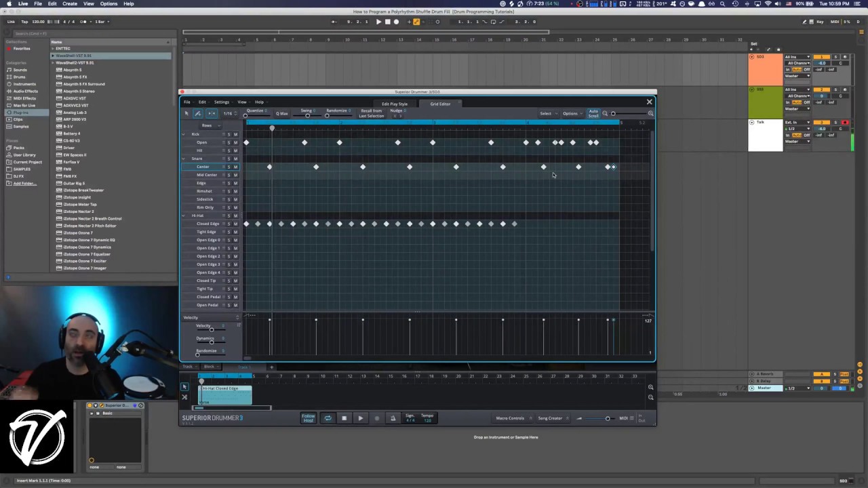Viewport: 868px width, 488px height.
Task: Toggle the snap-to-grid tool in Grid Editor
Action: pos(212,113)
